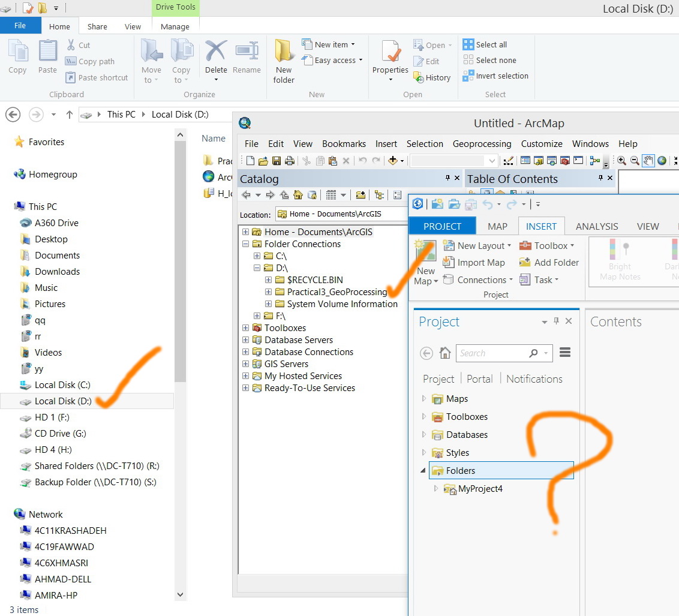Click Catalog Up One Level icon
Screen dimensions: 679x616
pyautogui.click(x=284, y=195)
